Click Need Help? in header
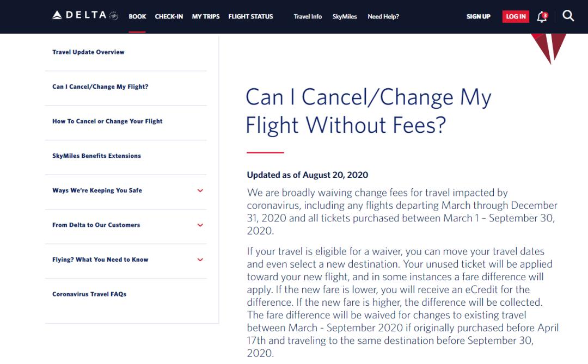 pos(383,16)
